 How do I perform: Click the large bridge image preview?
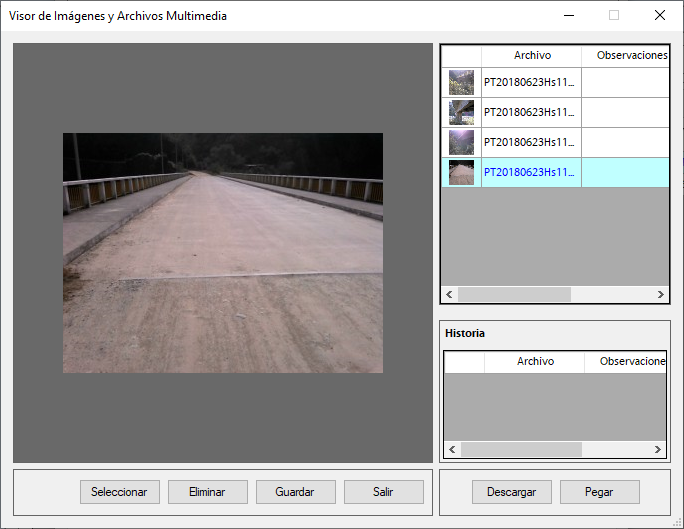click(223, 253)
